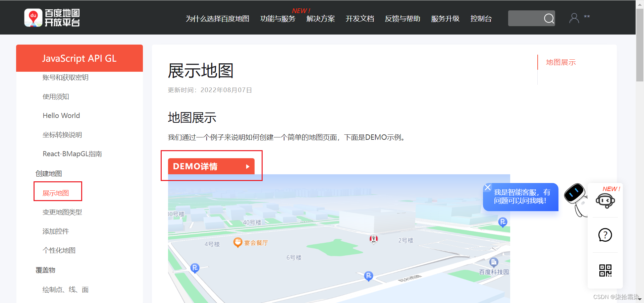Open the 开发文档 menu item
The height and width of the screenshot is (303, 644).
(x=360, y=19)
